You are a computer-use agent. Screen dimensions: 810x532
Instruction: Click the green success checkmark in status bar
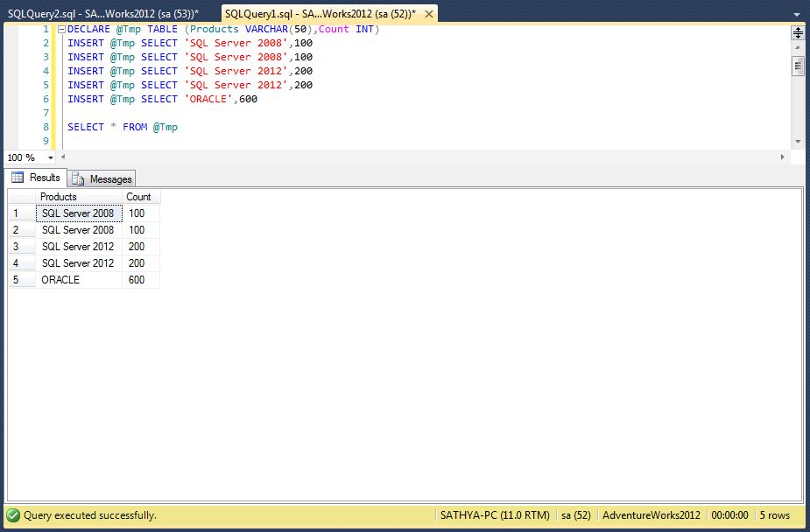click(13, 515)
